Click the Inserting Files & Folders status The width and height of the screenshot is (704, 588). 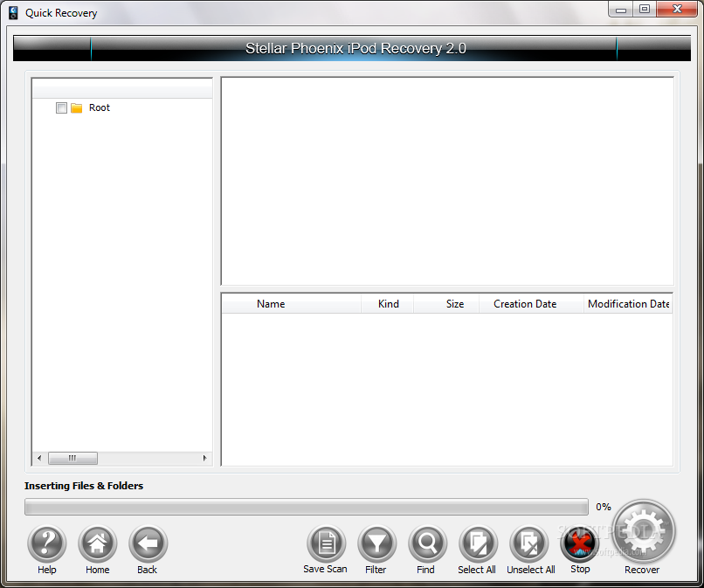coord(84,486)
